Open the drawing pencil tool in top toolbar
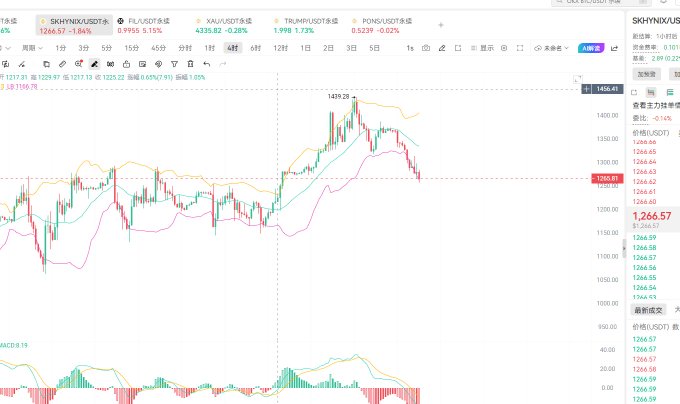The height and width of the screenshot is (404, 680). coord(442,48)
